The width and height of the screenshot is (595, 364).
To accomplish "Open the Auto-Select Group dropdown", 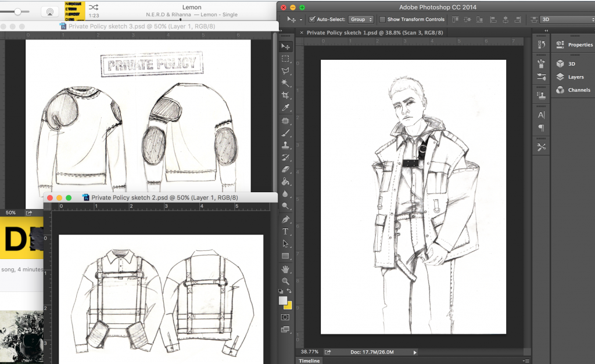I will (x=361, y=19).
